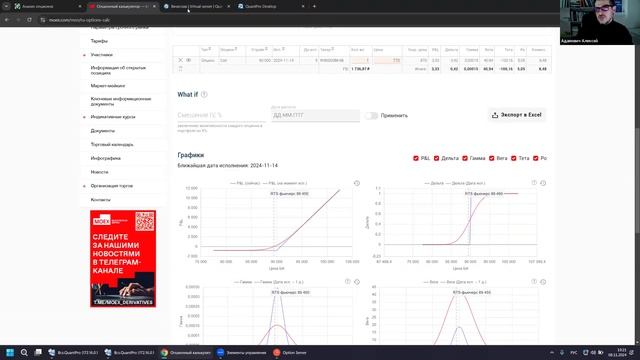640x360 pixels.
Task: Show hidden system tray icons
Action: tap(552, 353)
